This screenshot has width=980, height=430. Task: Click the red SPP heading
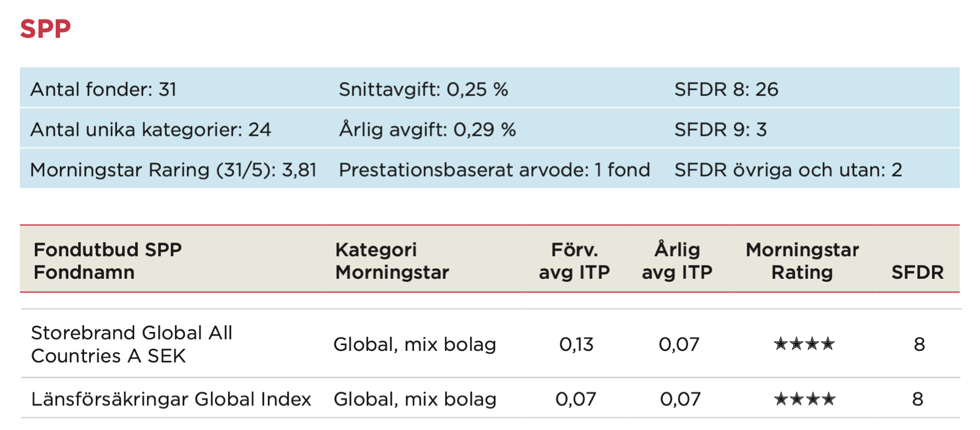point(45,29)
